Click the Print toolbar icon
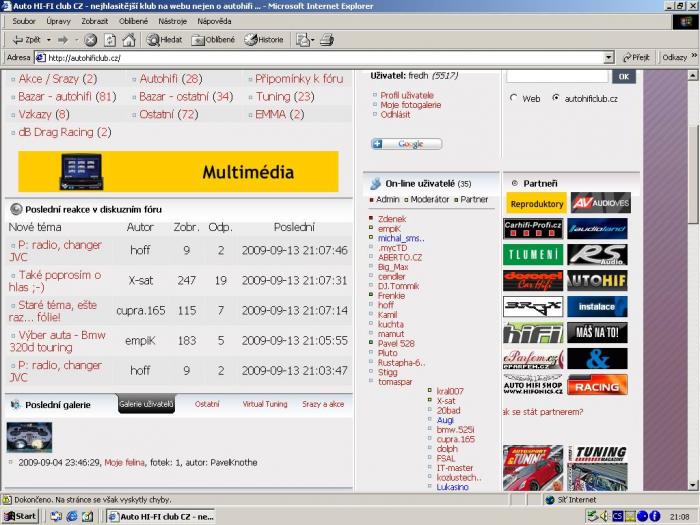 pyautogui.click(x=327, y=40)
